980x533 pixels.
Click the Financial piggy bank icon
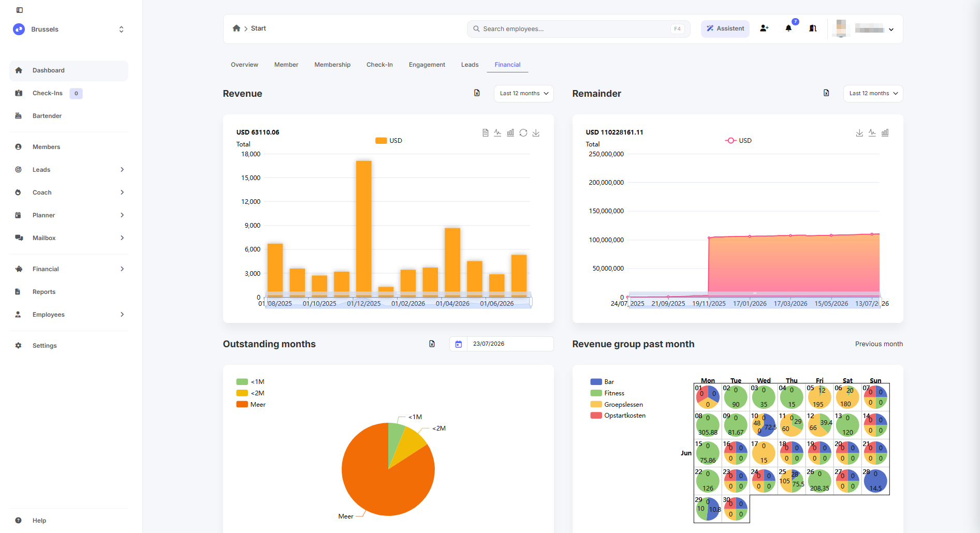pyautogui.click(x=19, y=269)
